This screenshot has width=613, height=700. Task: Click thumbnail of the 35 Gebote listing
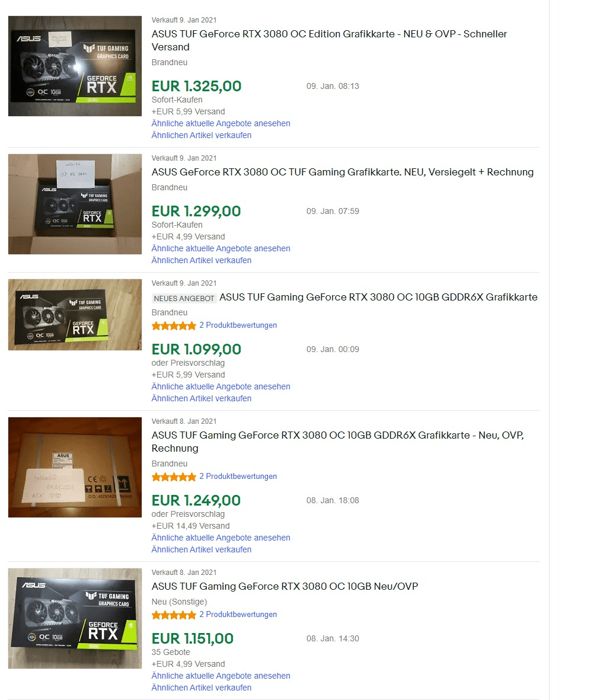[x=75, y=618]
